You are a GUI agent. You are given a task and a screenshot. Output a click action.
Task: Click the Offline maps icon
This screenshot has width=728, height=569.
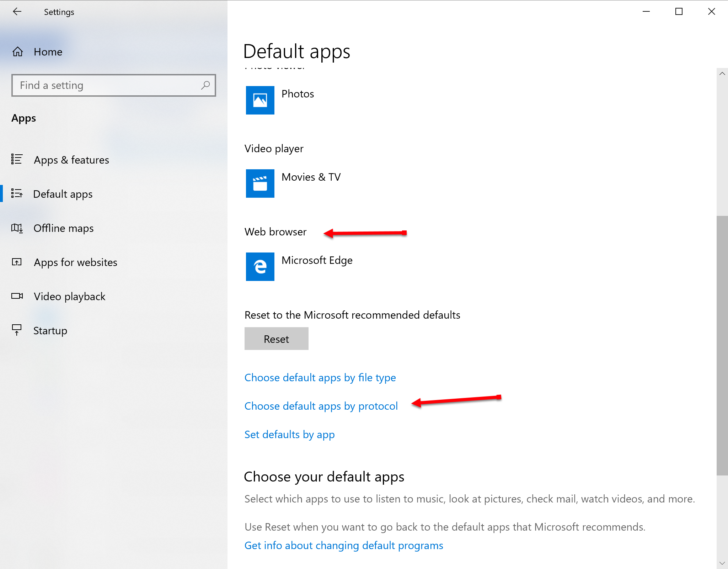click(17, 228)
